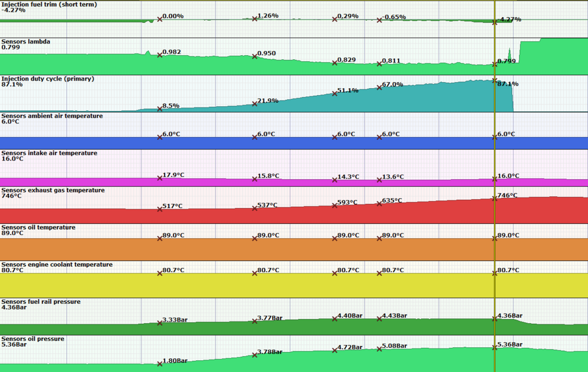Click the 1.80Bar oil pressure marker

(160, 364)
